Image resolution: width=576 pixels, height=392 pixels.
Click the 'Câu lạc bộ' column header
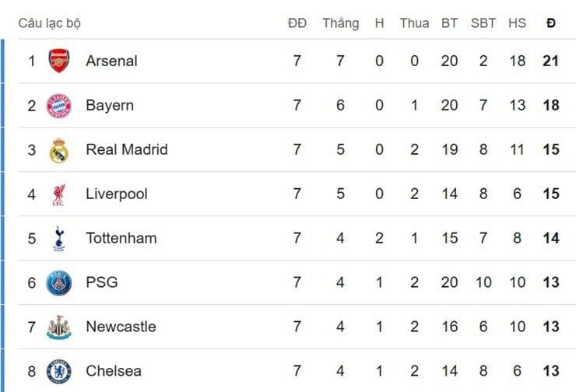click(50, 23)
